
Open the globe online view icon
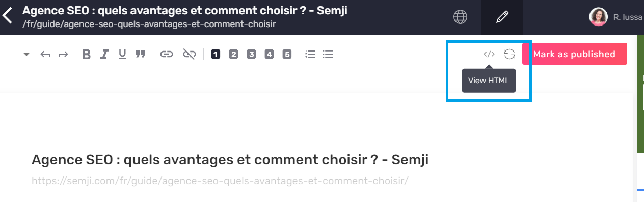click(x=461, y=17)
